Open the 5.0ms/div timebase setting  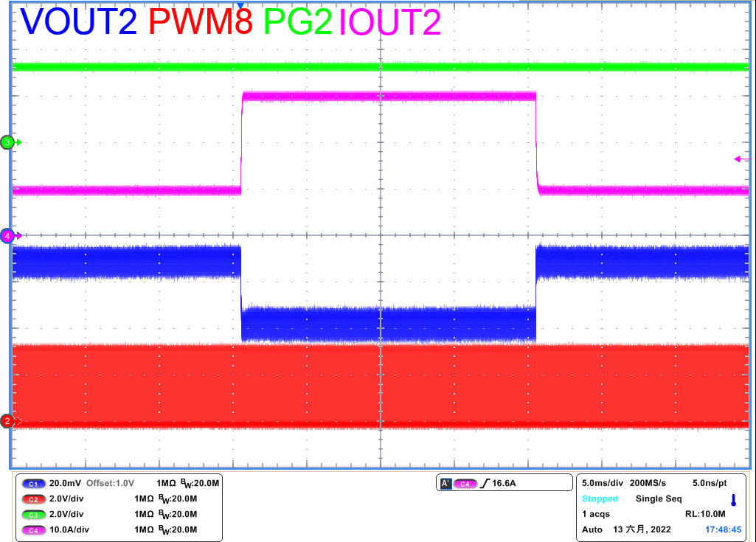click(x=600, y=483)
